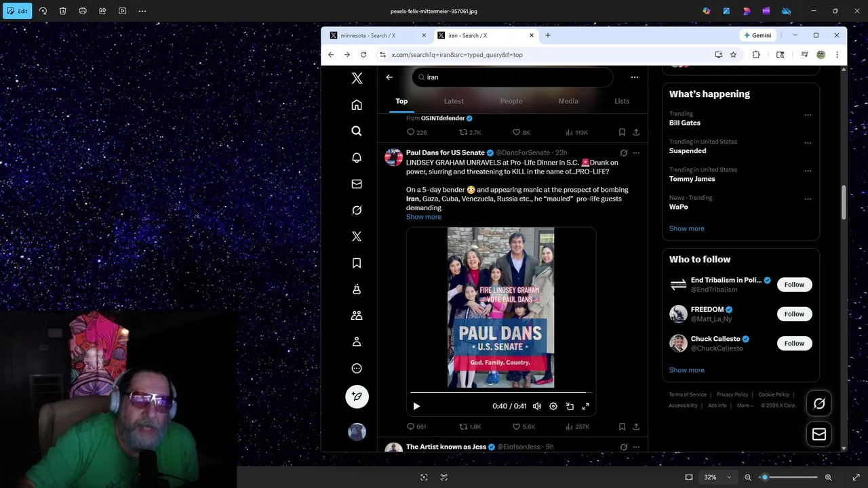Viewport: 868px width, 488px height.
Task: Click the Edit button in Photos
Action: [17, 11]
